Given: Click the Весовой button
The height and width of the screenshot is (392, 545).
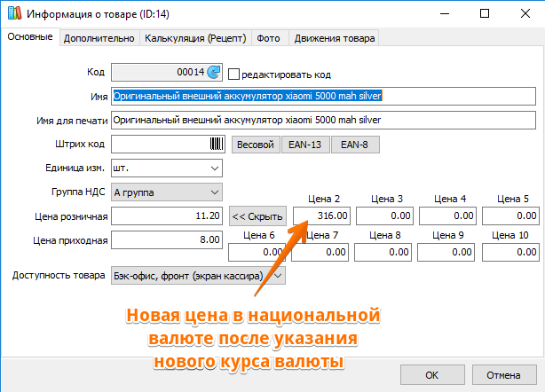Looking at the screenshot, I should pos(256,145).
